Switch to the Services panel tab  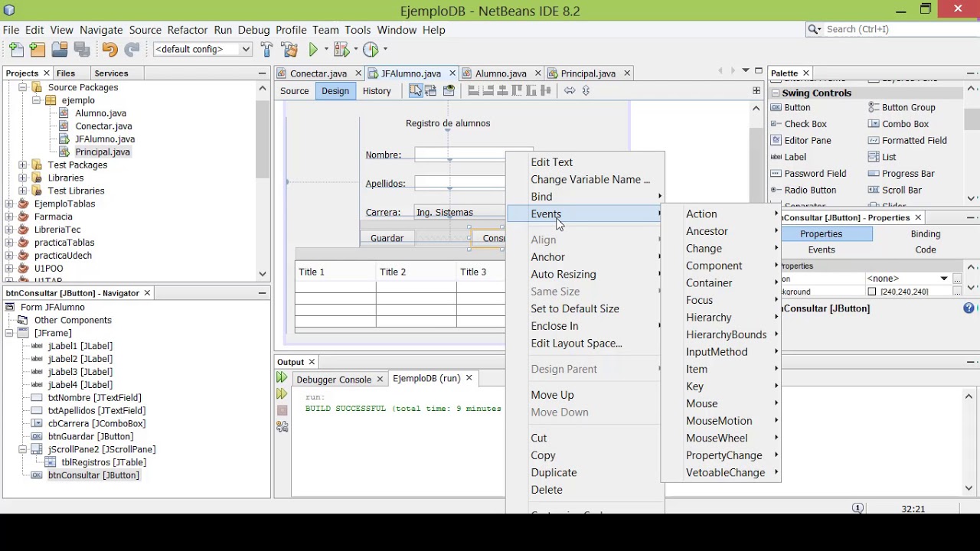111,73
